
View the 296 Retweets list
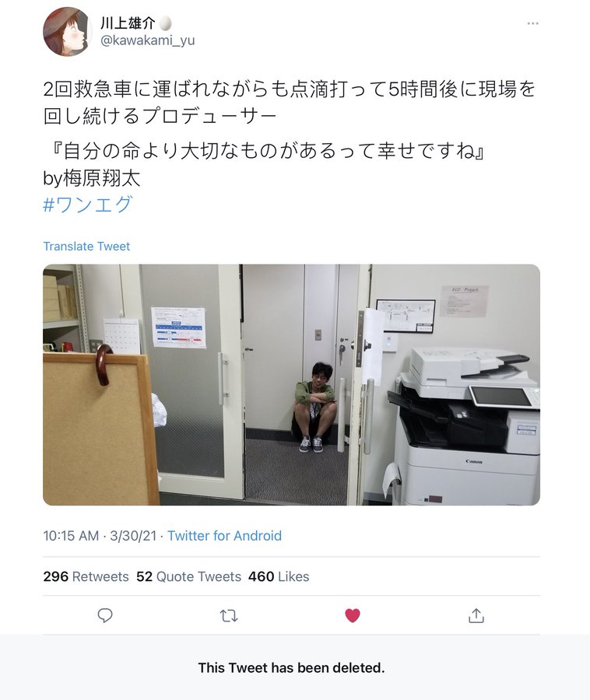click(86, 576)
